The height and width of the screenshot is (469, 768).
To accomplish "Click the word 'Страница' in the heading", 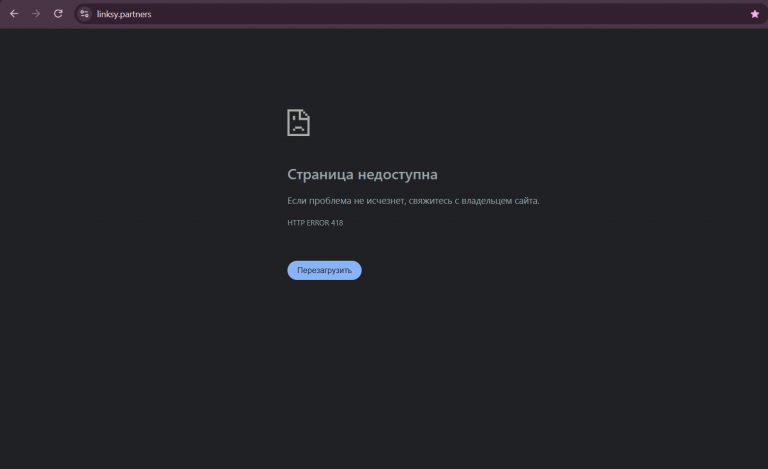I will 320,174.
